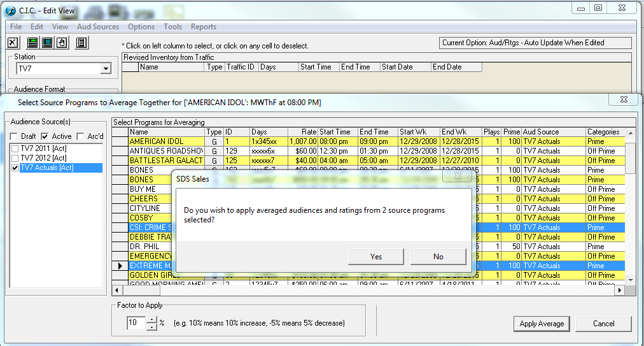Click the Apply Average button

(x=541, y=324)
